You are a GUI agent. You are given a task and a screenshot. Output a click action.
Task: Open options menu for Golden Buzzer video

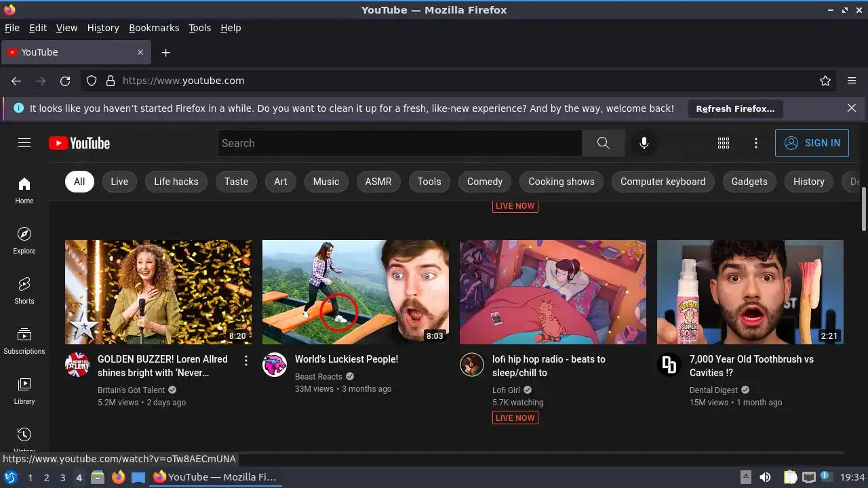tap(246, 361)
